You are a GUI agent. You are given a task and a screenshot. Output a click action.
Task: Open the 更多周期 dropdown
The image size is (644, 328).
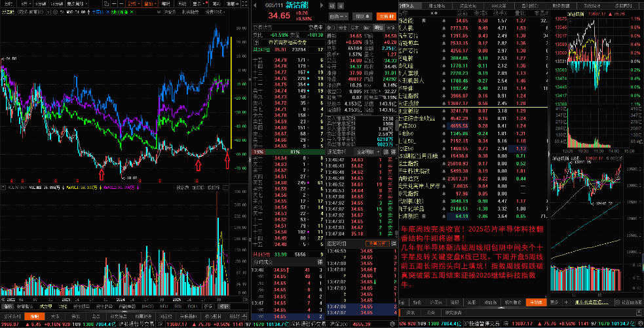coord(77,4)
